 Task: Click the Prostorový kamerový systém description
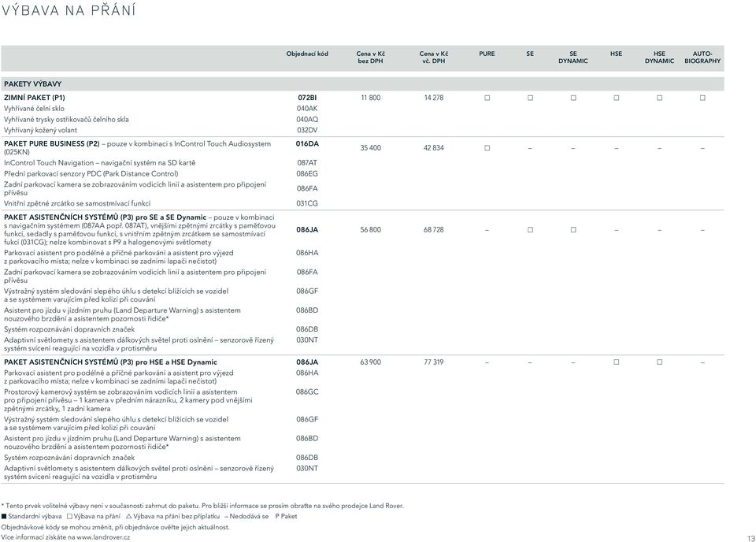128,400
